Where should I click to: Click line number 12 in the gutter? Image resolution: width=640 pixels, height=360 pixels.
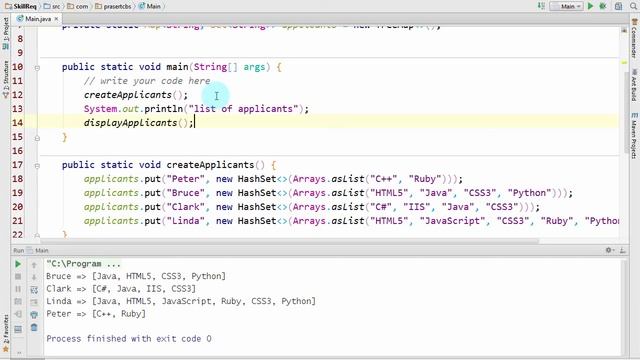18,95
